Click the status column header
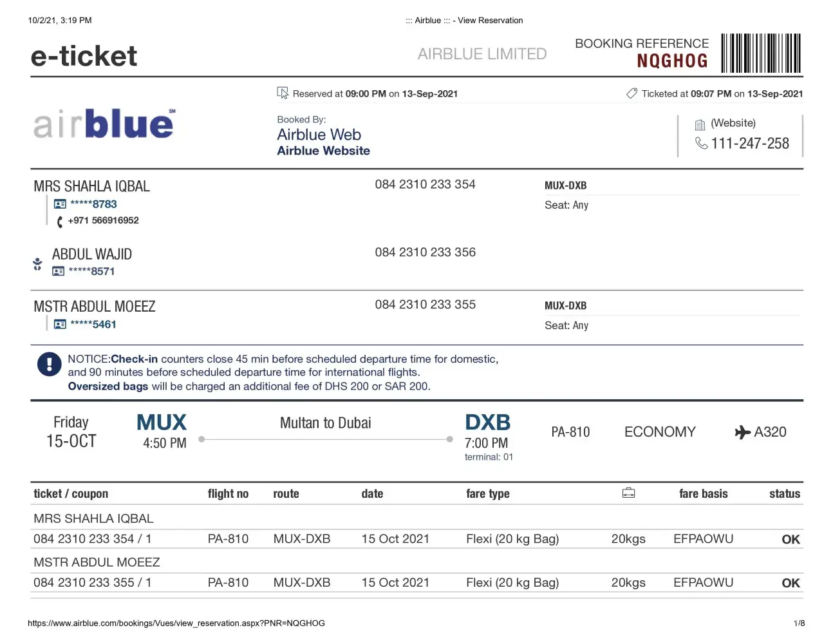The height and width of the screenshot is (644, 833). tap(785, 494)
